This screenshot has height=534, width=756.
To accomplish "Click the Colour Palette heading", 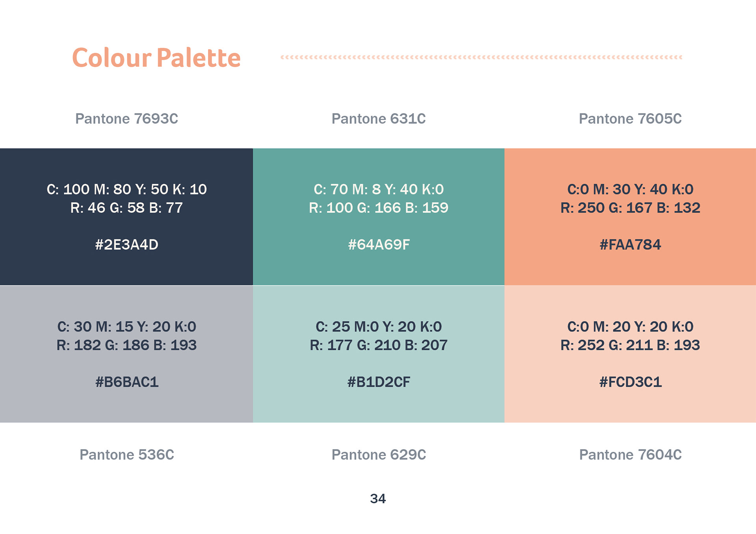I will point(156,58).
